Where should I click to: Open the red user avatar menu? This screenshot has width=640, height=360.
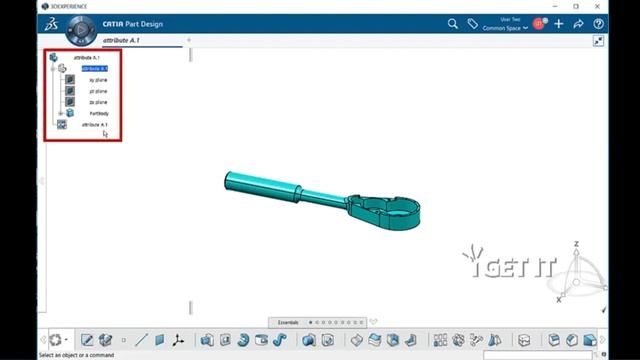pos(539,24)
